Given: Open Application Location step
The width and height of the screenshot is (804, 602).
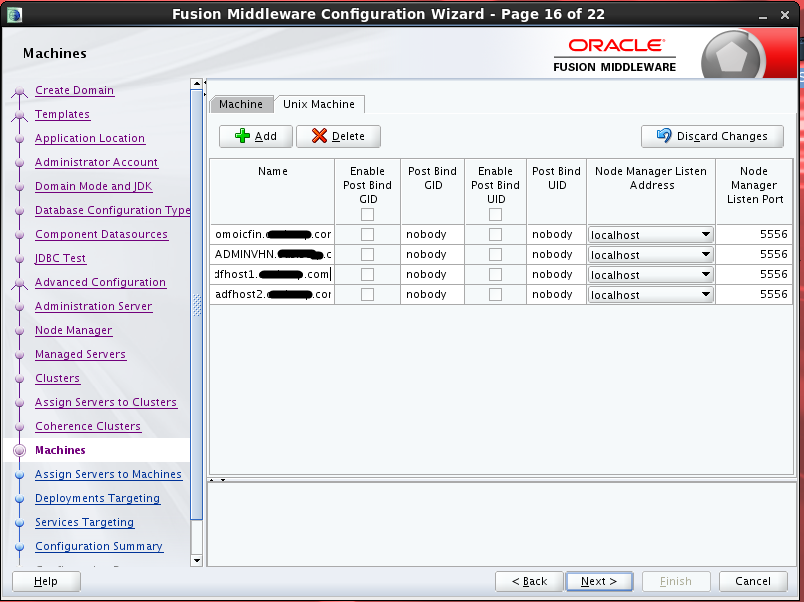Looking at the screenshot, I should (x=90, y=138).
